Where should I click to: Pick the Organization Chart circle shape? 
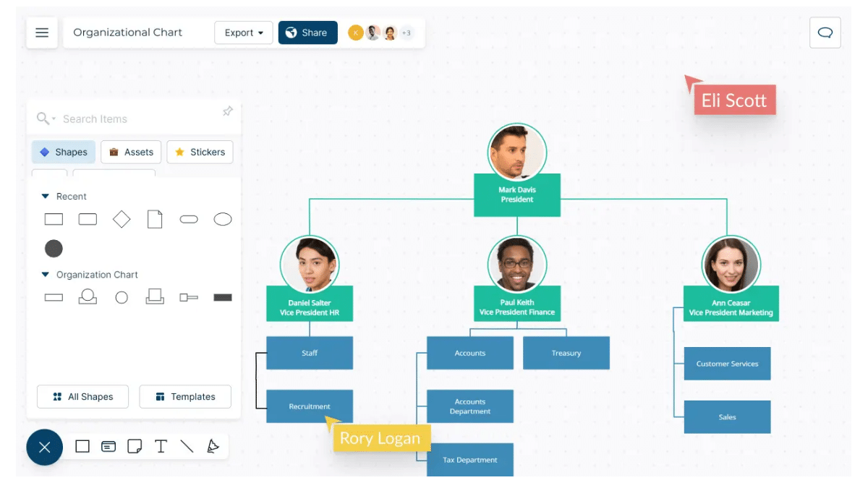click(x=122, y=297)
